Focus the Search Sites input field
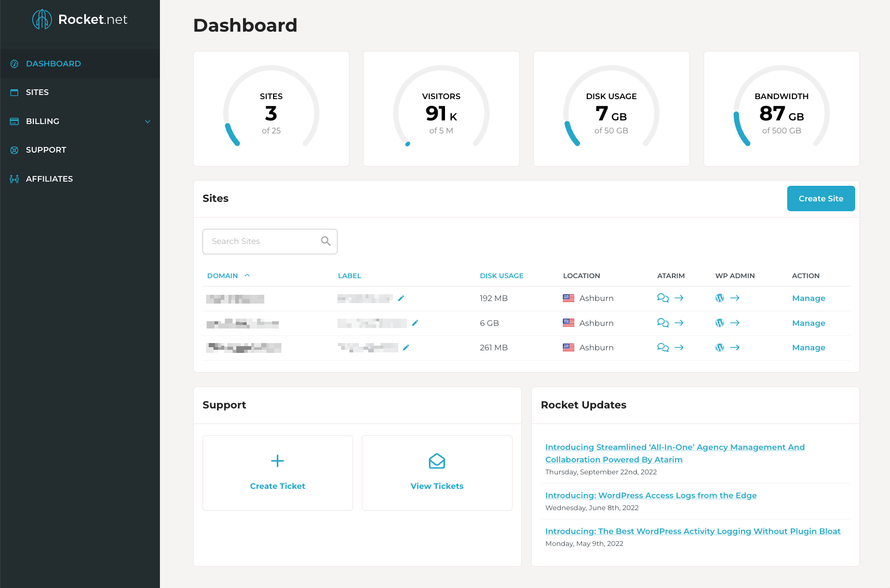890x588 pixels. point(270,241)
